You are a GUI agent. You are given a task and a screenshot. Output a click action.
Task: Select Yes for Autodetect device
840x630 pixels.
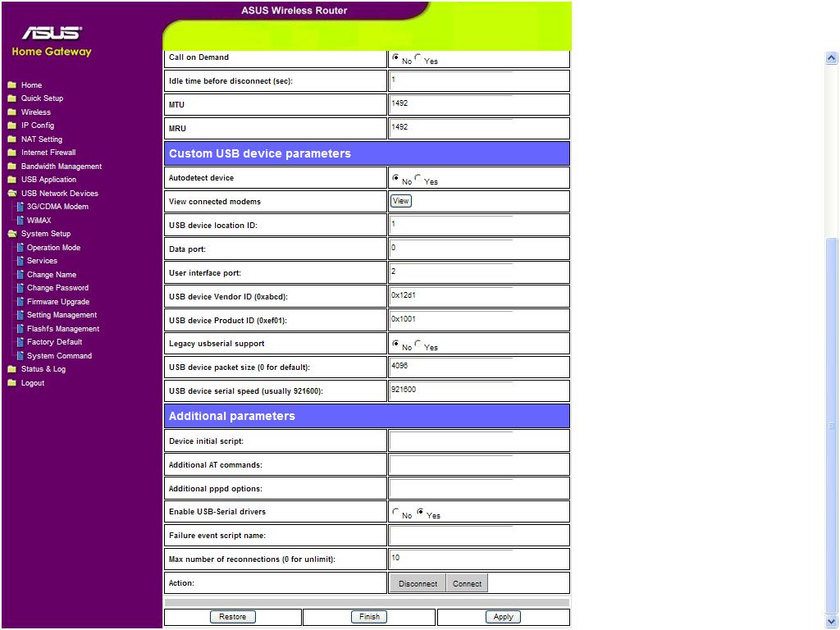(x=418, y=178)
